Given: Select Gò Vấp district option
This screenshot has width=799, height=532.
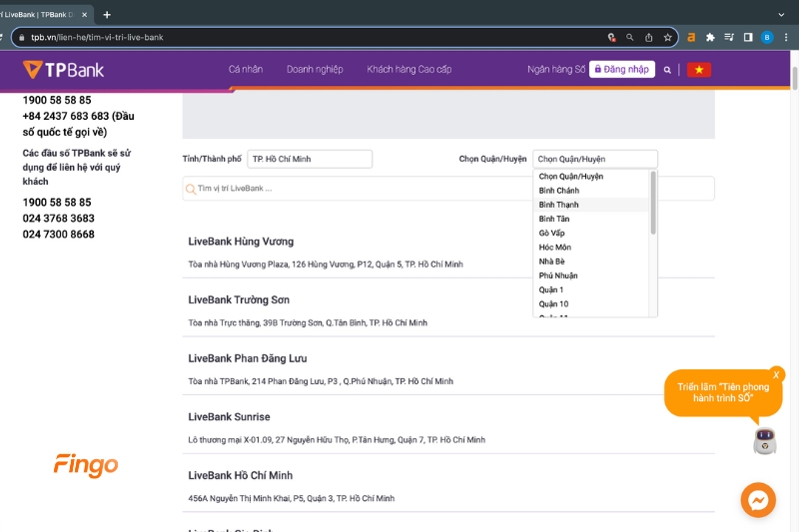Looking at the screenshot, I should tap(591, 234).
